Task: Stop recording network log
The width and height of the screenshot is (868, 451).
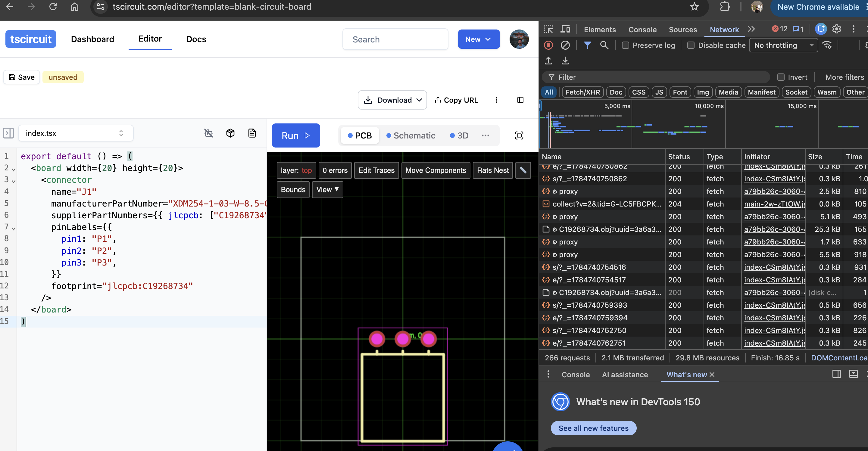Action: [x=548, y=45]
